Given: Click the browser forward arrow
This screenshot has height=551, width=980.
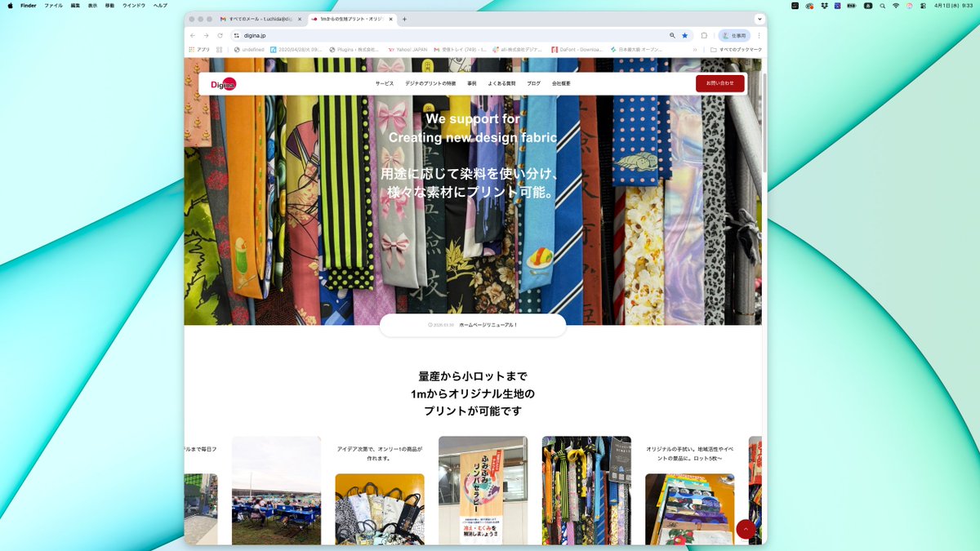Looking at the screenshot, I should coord(206,36).
